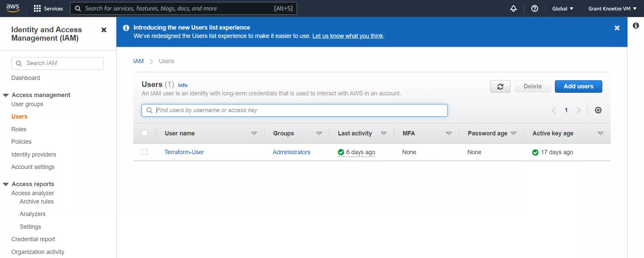
Task: Open the Terraform-User link
Action: [184, 152]
